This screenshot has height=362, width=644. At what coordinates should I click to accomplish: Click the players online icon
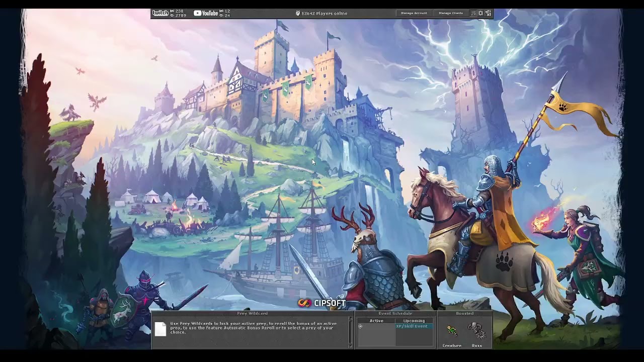tap(298, 14)
